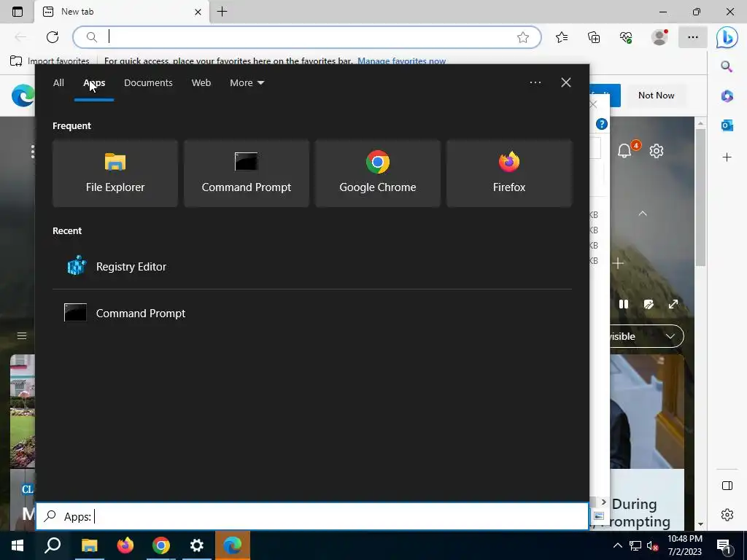747x560 pixels.
Task: Switch to the Web search tab
Action: [x=201, y=83]
